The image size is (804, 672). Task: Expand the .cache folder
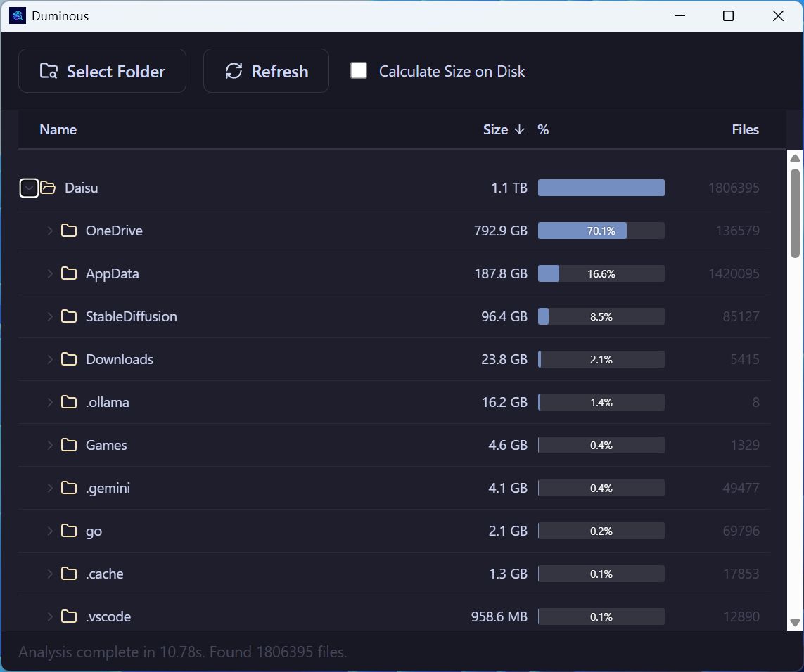[x=49, y=574]
